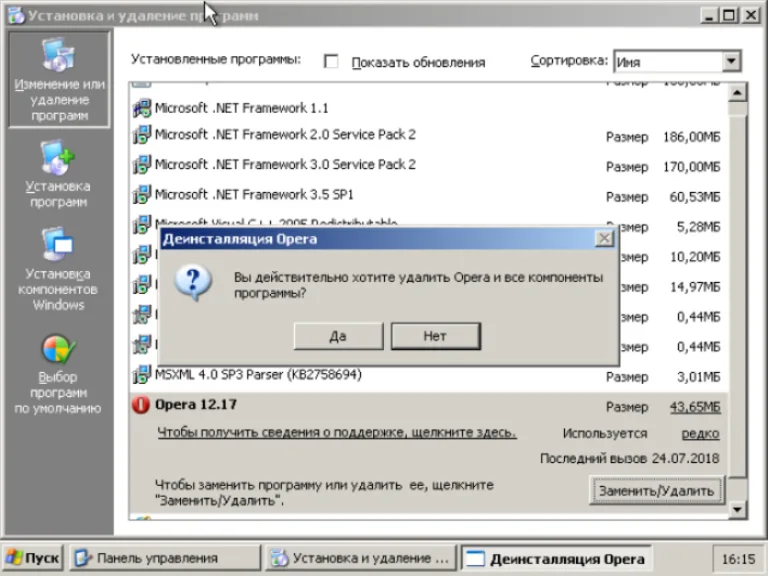The width and height of the screenshot is (768, 576).
Task: Click the 170,00МБ size value
Action: pyautogui.click(x=692, y=167)
